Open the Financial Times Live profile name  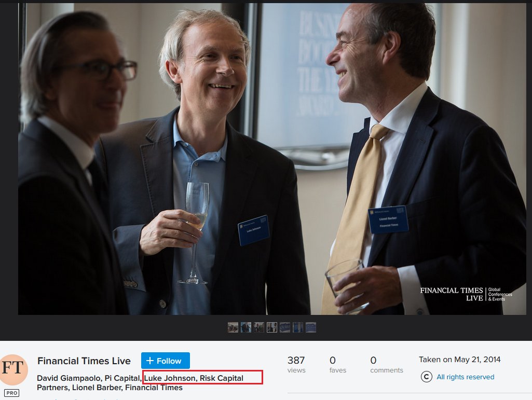point(84,361)
